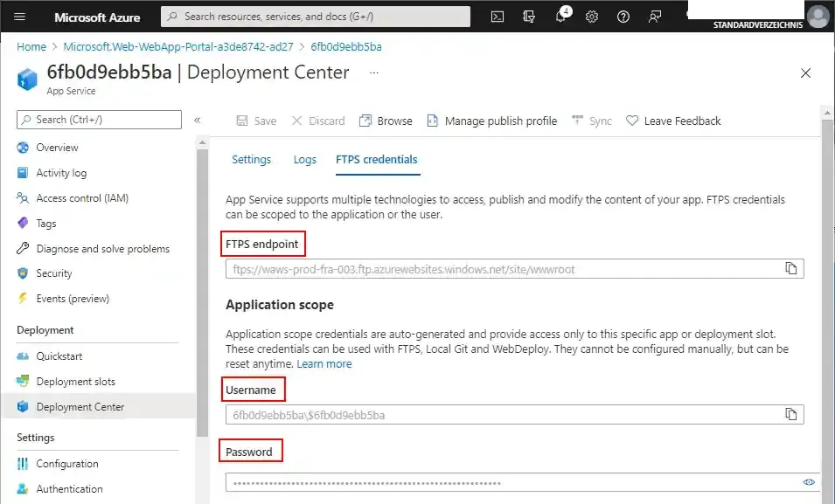
Task: Open the ellipsis menu beside Deployment Center
Action: tap(372, 73)
